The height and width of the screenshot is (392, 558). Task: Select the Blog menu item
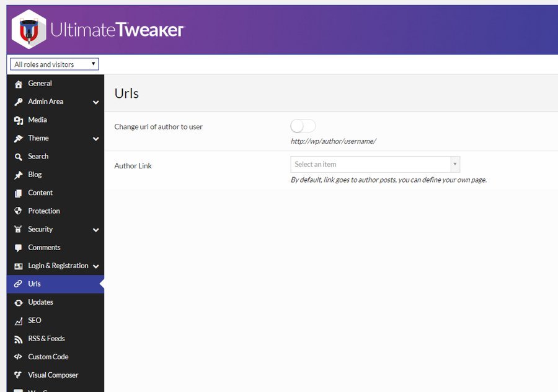pyautogui.click(x=56, y=175)
